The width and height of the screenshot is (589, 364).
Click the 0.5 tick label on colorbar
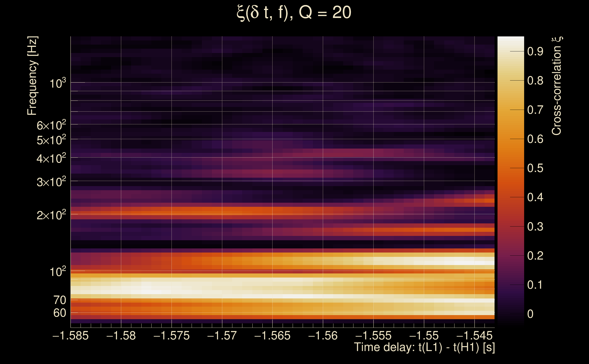click(x=535, y=168)
